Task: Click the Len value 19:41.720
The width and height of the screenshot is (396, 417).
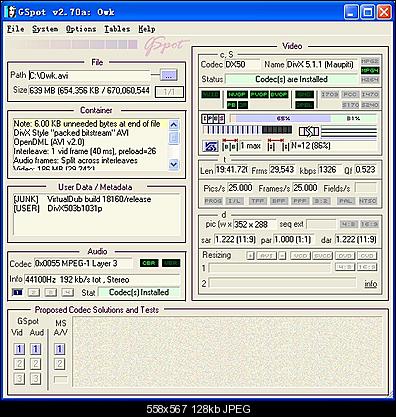Action: point(231,170)
